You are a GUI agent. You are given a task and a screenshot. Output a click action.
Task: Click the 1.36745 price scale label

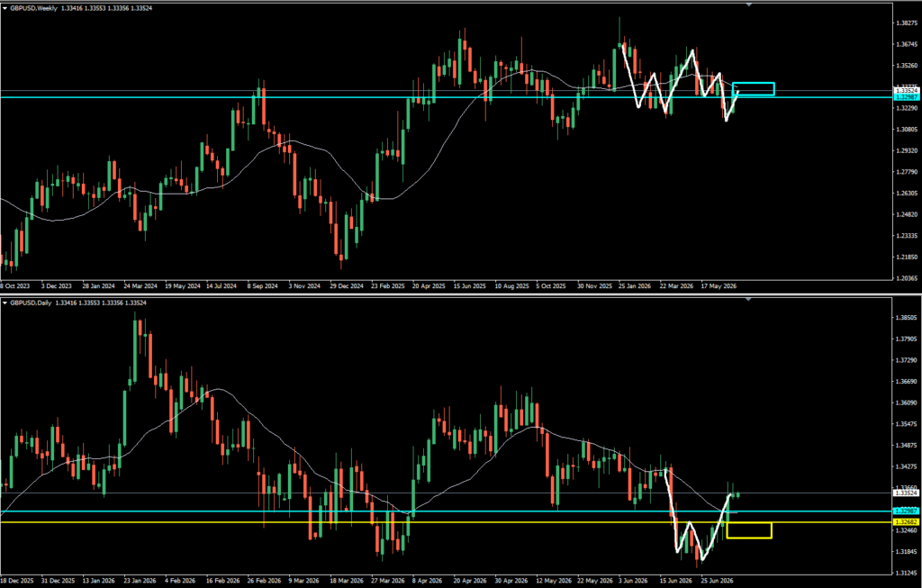(907, 44)
